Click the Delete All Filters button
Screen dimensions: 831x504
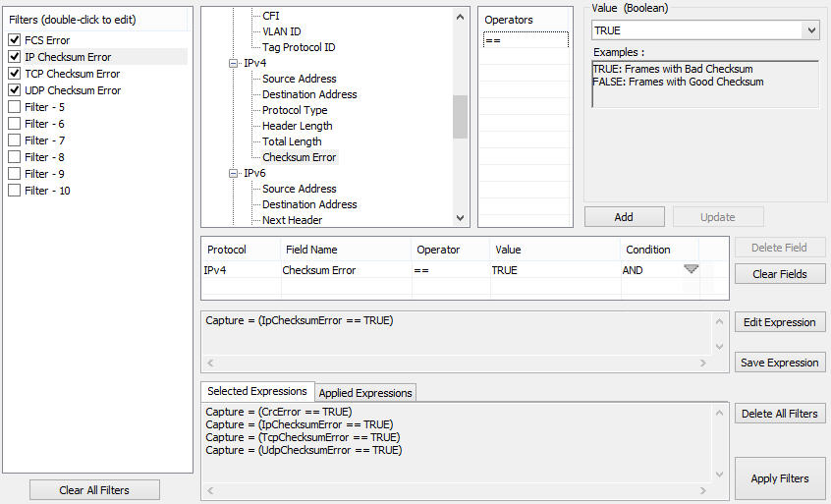tap(780, 414)
